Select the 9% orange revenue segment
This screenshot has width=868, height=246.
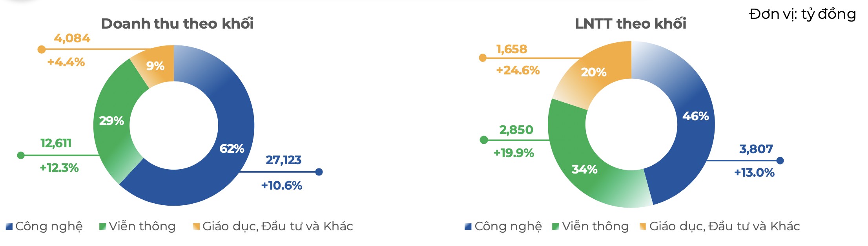(x=156, y=66)
